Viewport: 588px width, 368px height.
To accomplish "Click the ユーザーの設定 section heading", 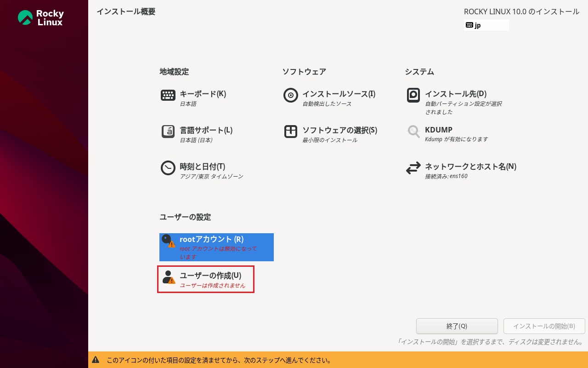I will coord(185,217).
